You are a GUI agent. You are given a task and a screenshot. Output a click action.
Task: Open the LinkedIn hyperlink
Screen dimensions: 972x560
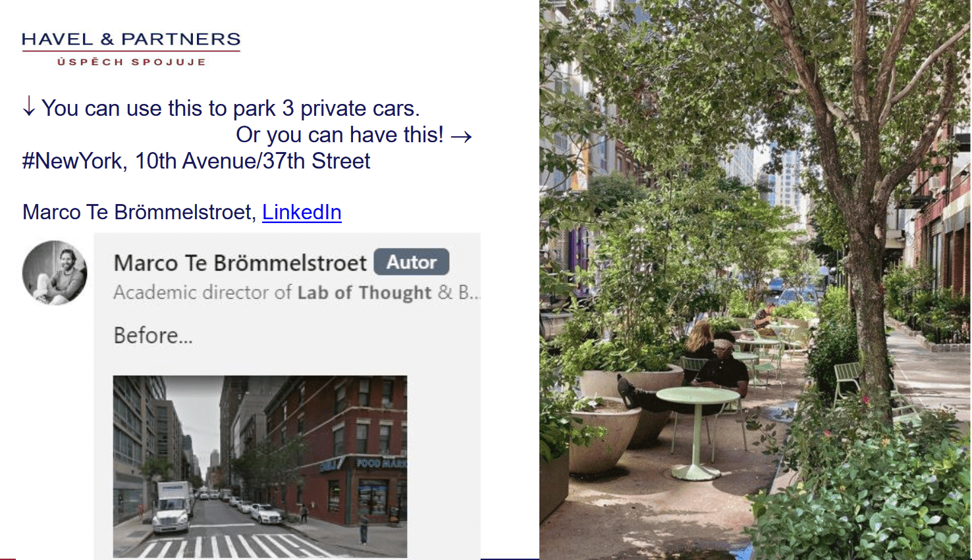[x=302, y=212]
